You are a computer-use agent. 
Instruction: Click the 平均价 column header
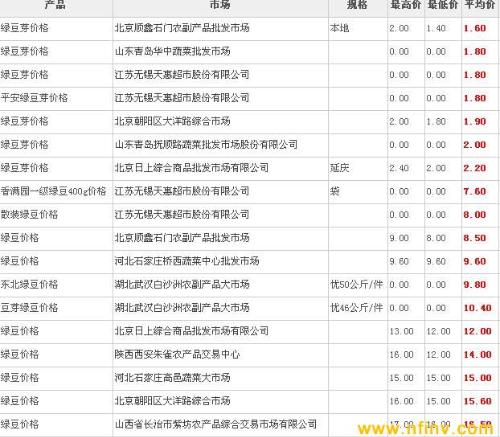click(x=480, y=5)
